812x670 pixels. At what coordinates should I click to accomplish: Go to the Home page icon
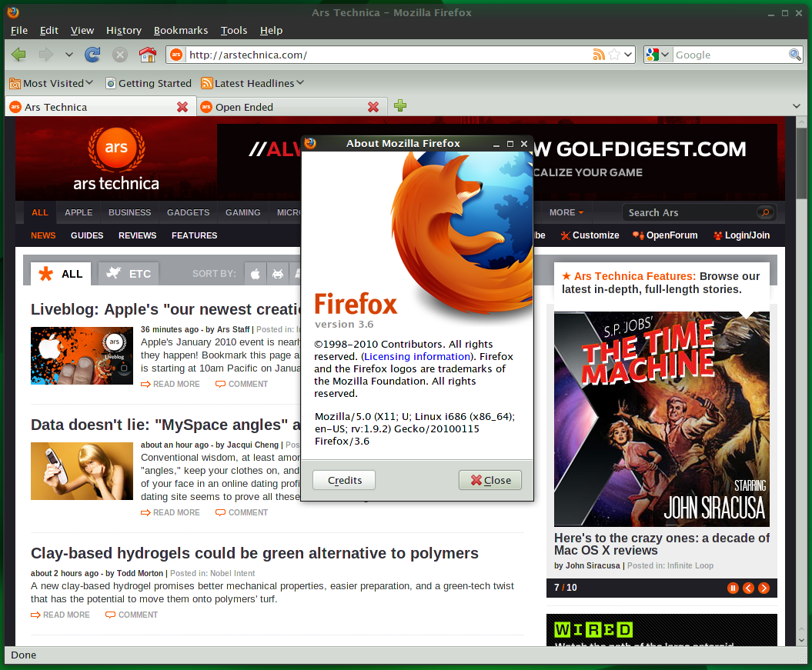(x=148, y=55)
